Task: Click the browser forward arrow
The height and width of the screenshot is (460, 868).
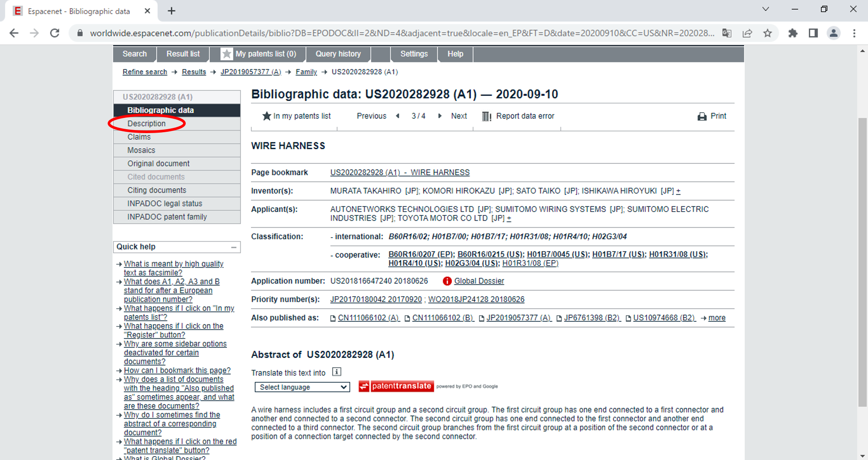Action: (x=34, y=33)
